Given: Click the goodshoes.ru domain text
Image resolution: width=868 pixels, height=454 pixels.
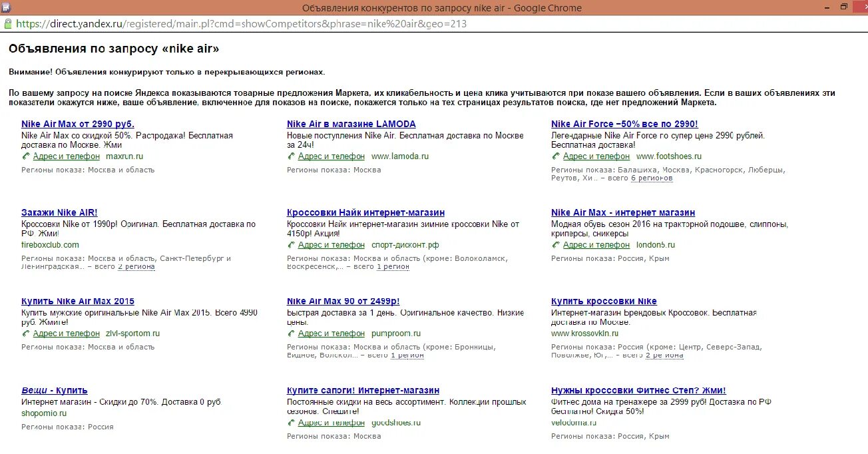Looking at the screenshot, I should coord(395,423).
